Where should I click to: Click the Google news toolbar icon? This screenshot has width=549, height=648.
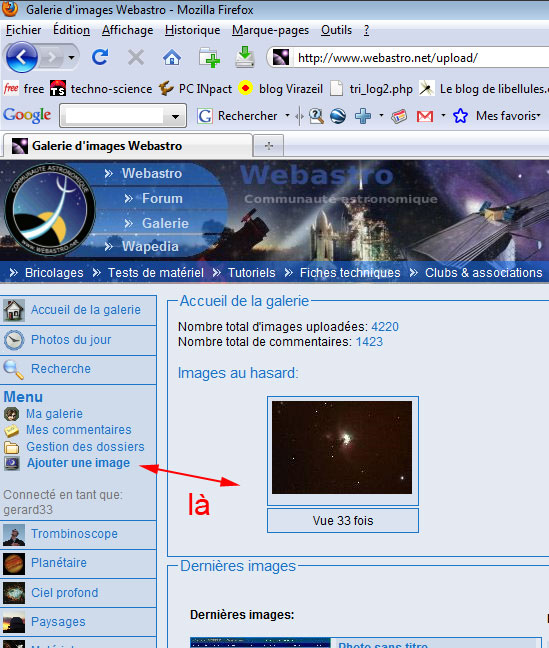(x=399, y=117)
